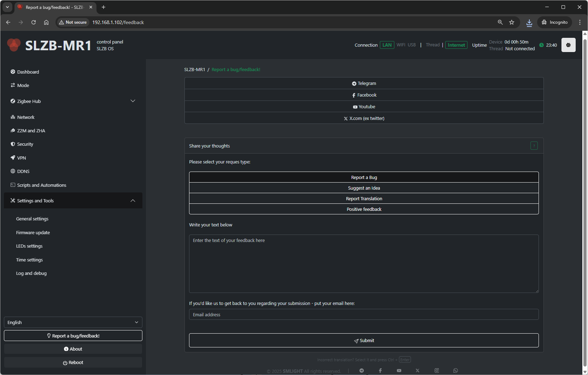
Task: Click the help question mark icon
Action: point(534,146)
